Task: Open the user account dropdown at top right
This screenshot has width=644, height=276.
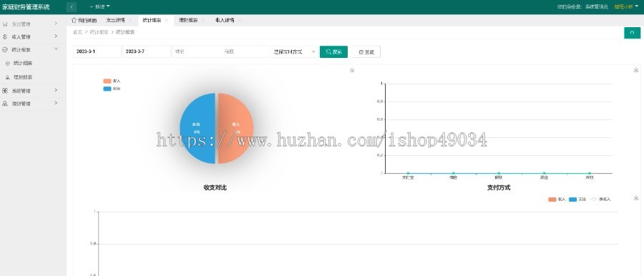Action: pos(626,6)
